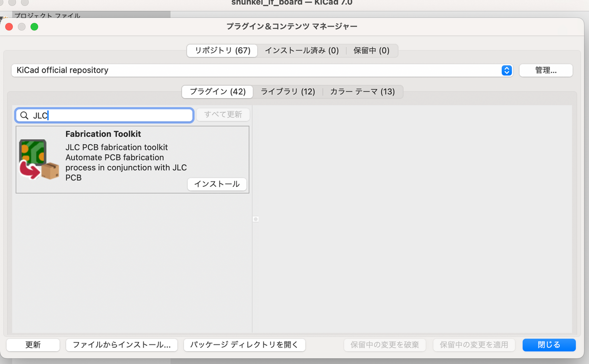Click the search magnifier icon

(24, 116)
